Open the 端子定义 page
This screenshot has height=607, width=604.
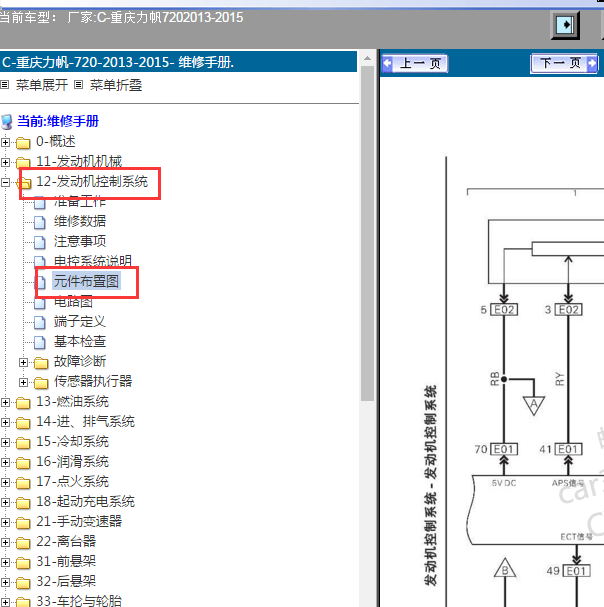click(x=80, y=321)
